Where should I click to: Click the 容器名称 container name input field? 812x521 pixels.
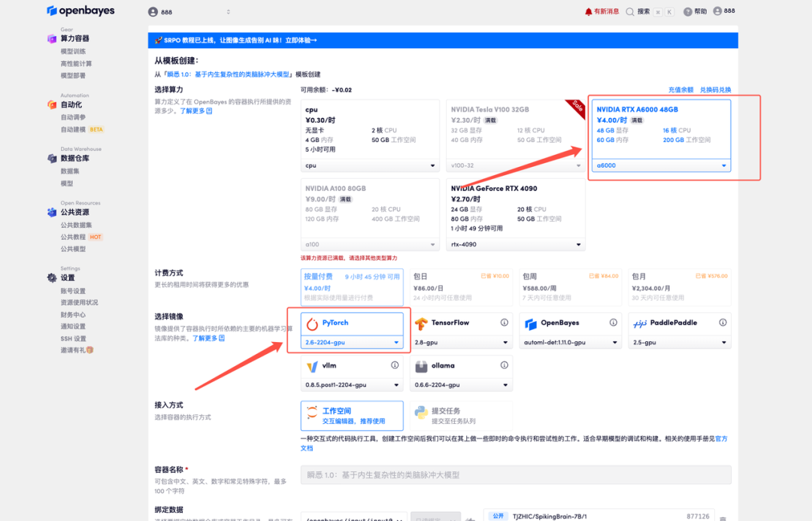pos(516,474)
